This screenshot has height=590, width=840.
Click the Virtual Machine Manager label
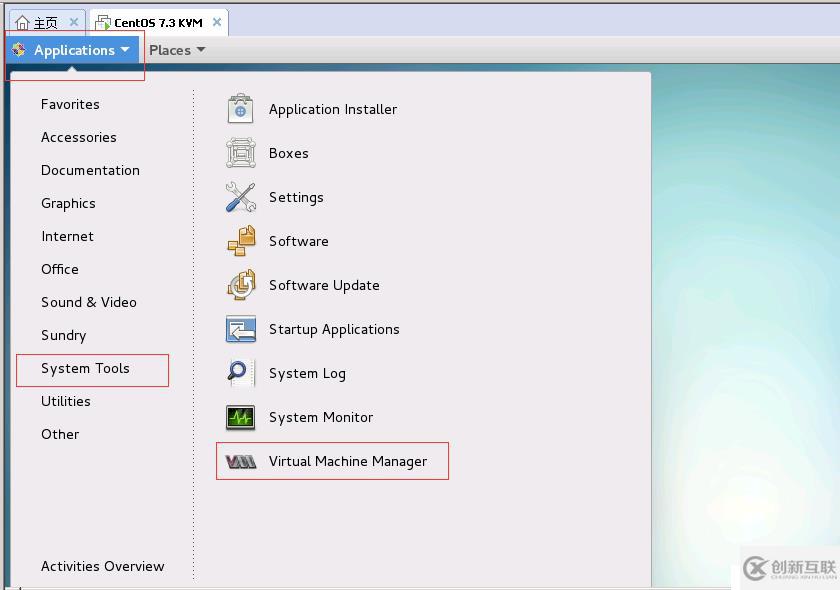[x=348, y=461]
